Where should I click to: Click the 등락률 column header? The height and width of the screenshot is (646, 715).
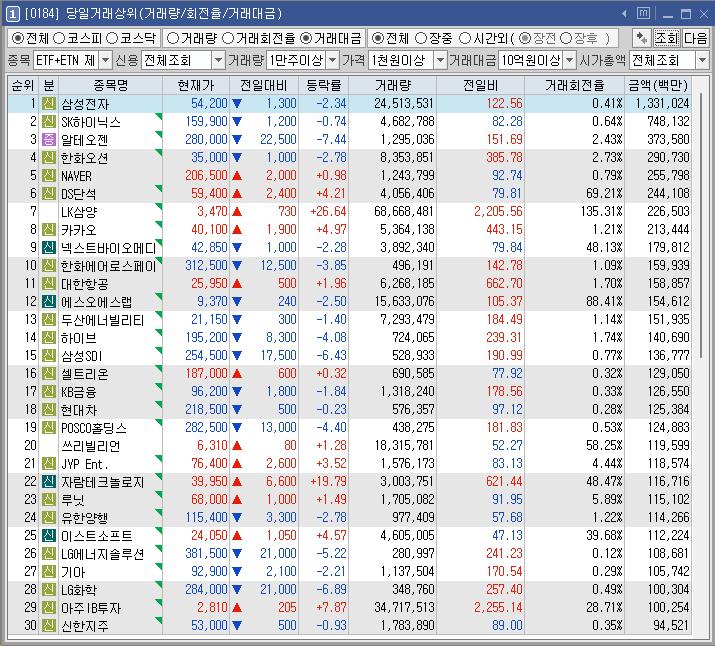pos(323,85)
